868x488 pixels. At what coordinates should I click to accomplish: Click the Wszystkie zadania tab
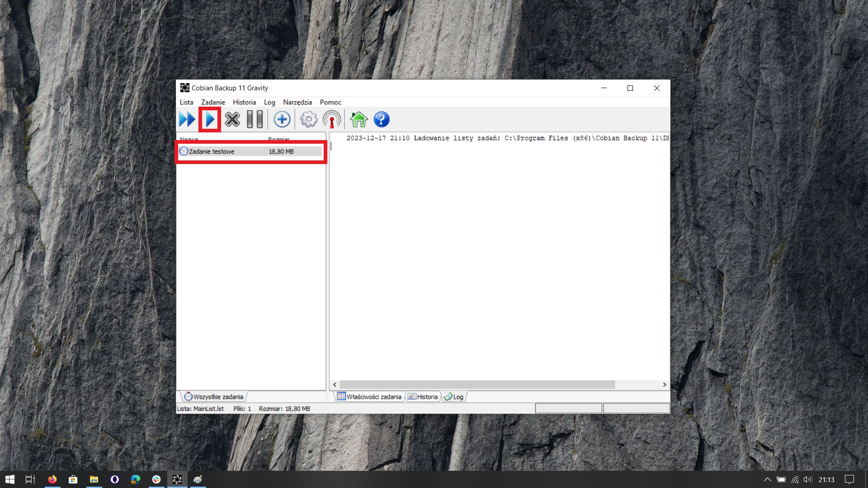214,397
